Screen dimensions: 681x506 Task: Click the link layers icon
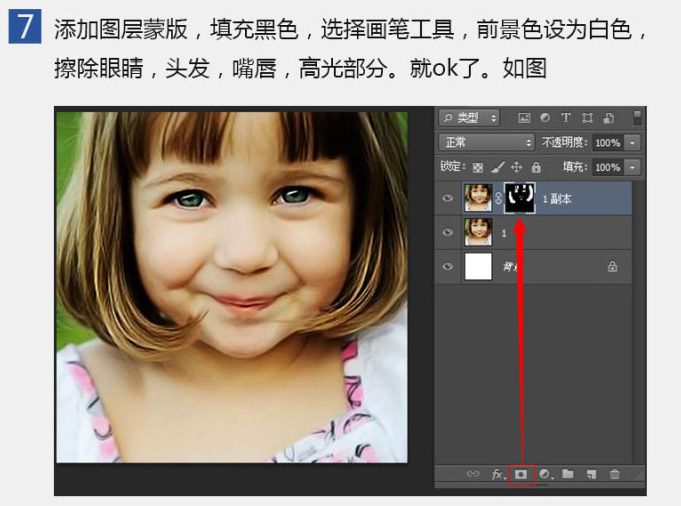473,474
